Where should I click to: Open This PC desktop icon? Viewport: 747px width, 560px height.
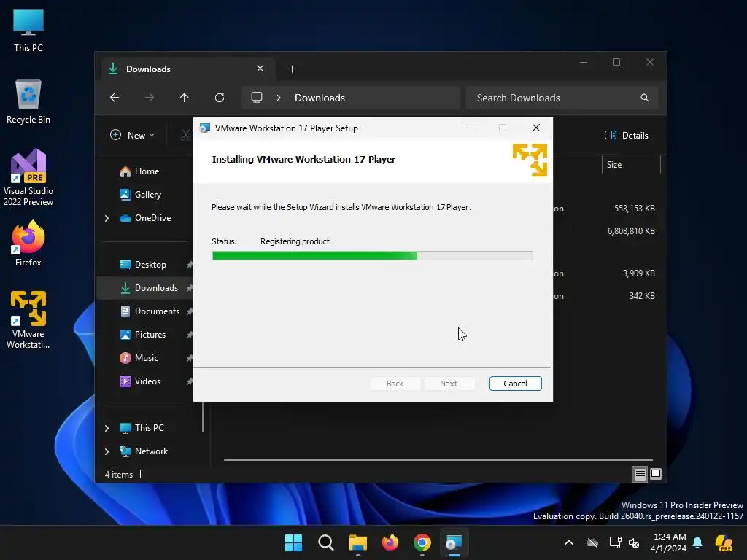point(28,31)
